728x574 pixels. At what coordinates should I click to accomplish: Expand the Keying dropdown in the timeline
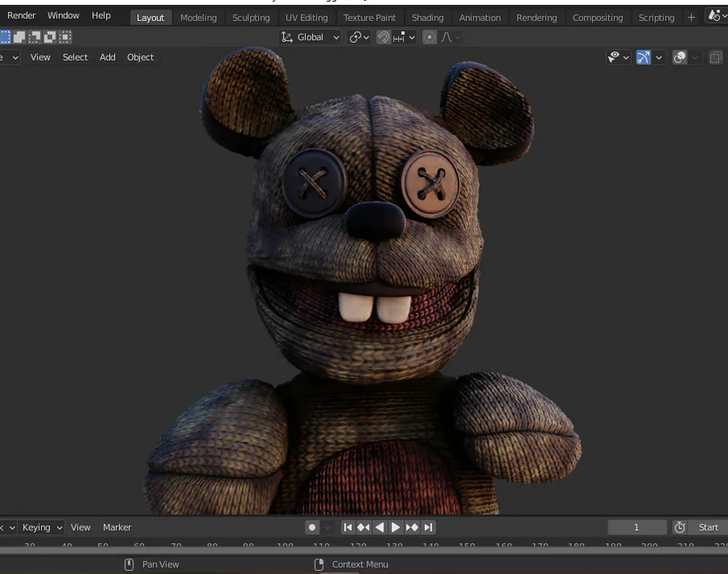[x=42, y=527]
